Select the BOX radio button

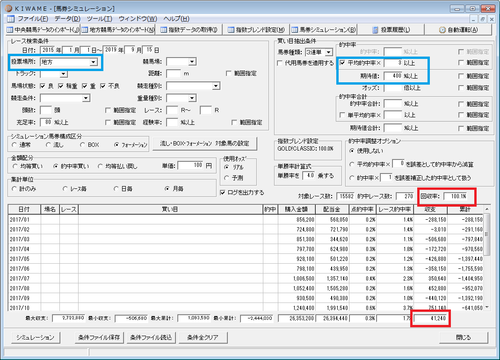82,145
